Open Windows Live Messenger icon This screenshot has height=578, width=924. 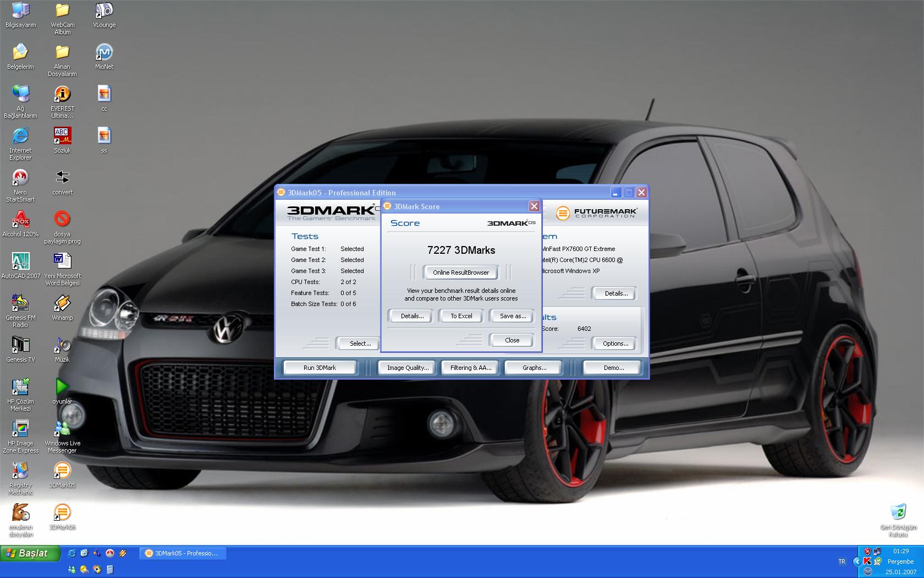point(62,429)
